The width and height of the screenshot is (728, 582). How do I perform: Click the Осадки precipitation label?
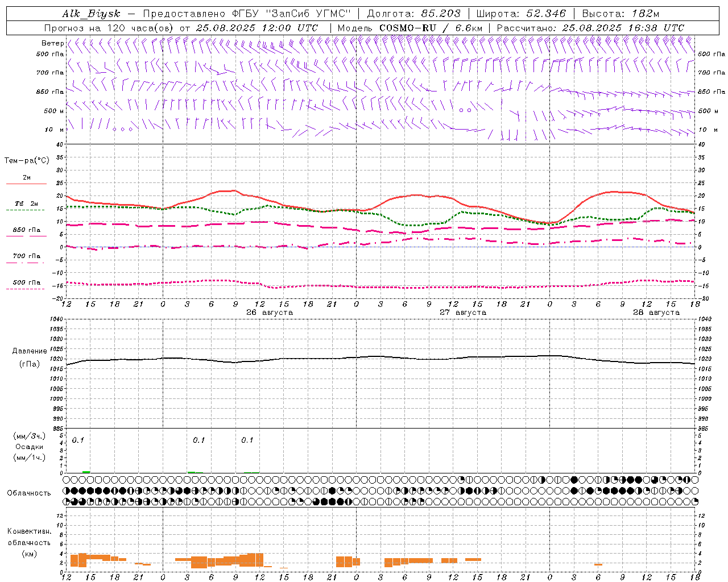pyautogui.click(x=30, y=447)
